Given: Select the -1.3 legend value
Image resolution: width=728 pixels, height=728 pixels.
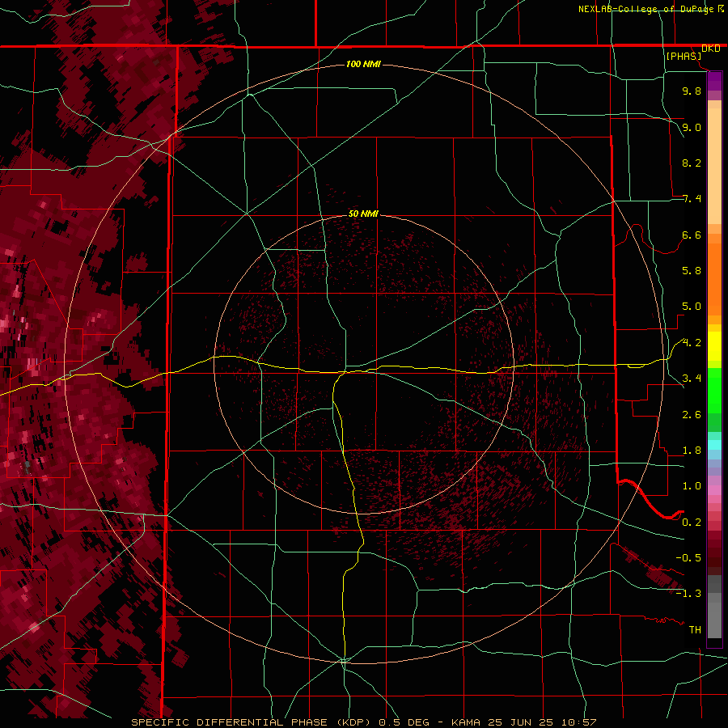Looking at the screenshot, I should click(688, 594).
